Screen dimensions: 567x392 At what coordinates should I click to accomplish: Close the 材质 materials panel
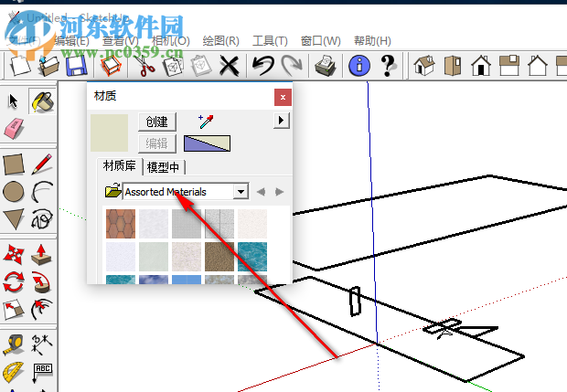coord(283,97)
